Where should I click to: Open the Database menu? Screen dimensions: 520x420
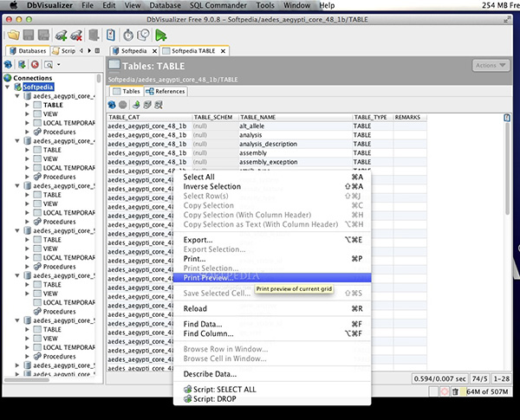[165, 5]
